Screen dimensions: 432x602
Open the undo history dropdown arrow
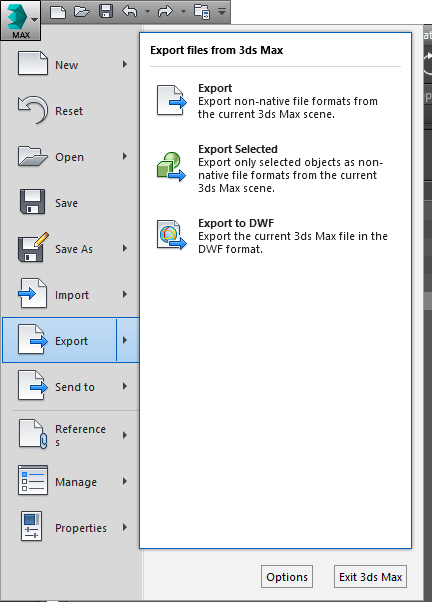coord(147,12)
